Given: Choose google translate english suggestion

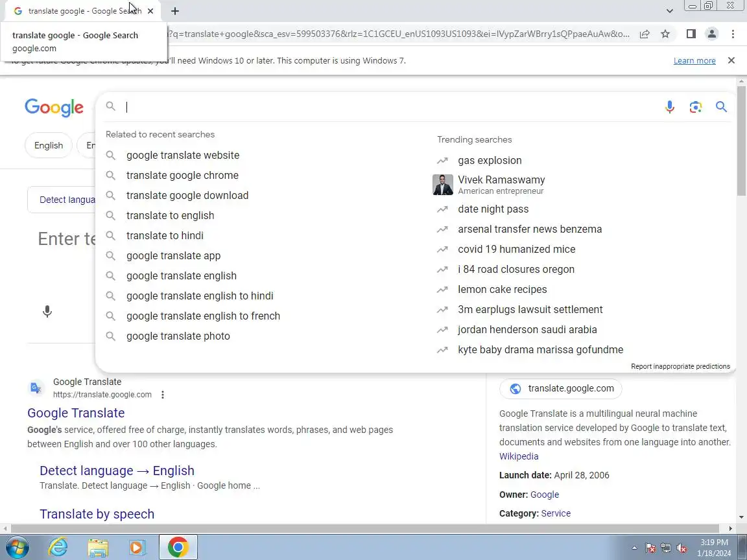Looking at the screenshot, I should [x=182, y=275].
